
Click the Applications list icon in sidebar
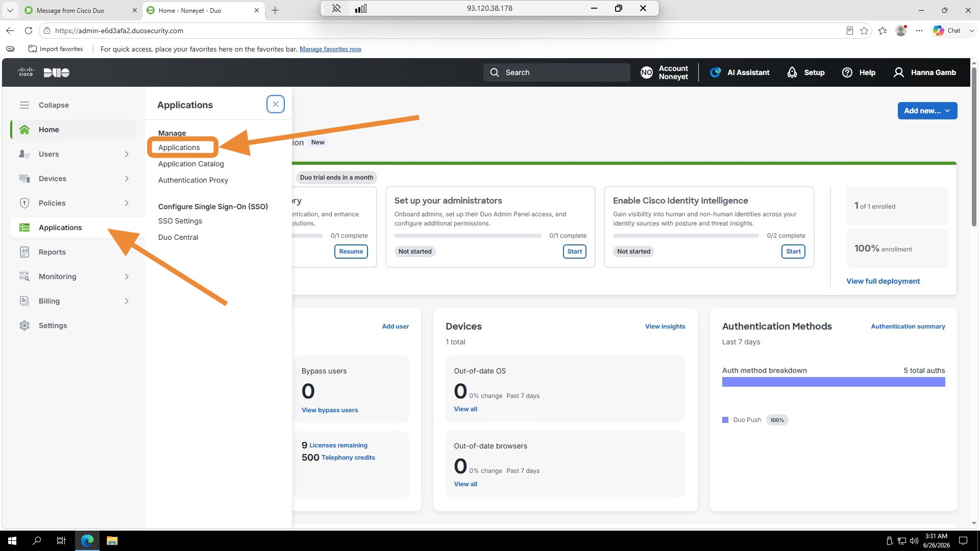pyautogui.click(x=24, y=228)
